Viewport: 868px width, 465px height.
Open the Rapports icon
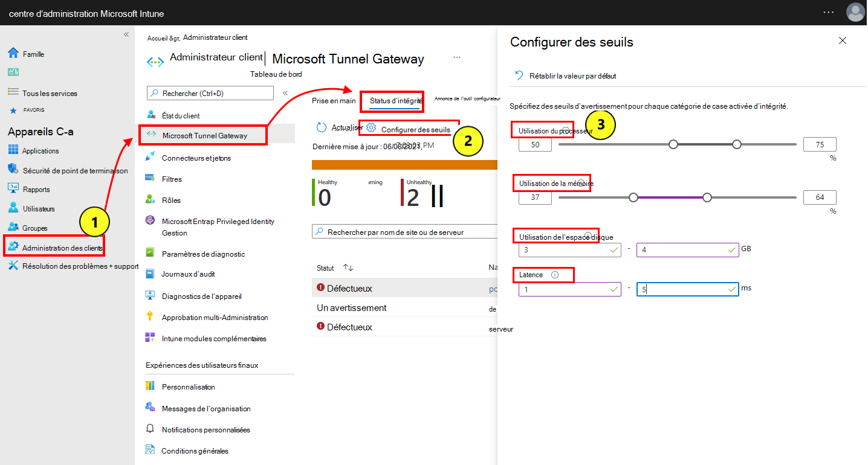(13, 188)
